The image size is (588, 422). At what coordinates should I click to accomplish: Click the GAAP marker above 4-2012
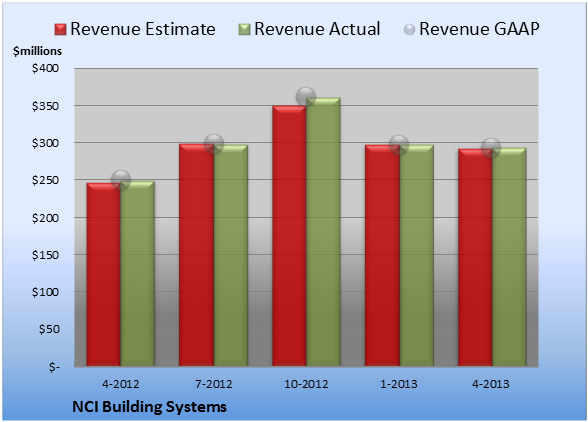pos(121,180)
